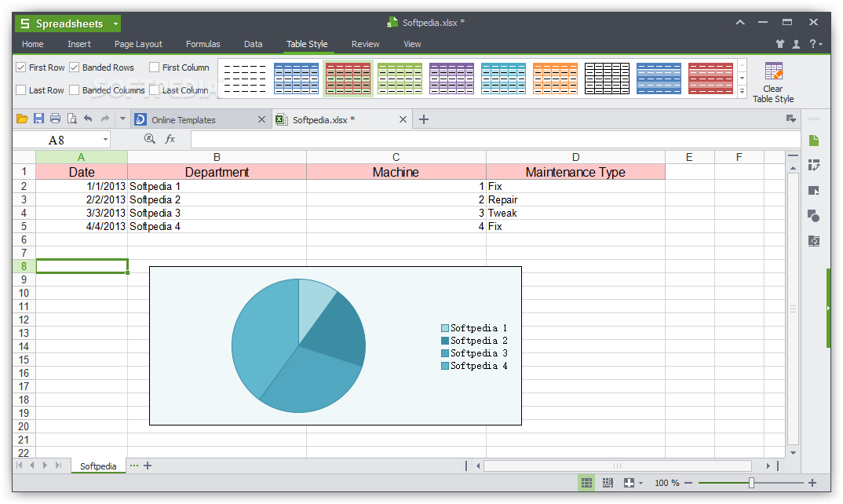Zoom out with the minus button
The image size is (843, 504).
pos(688,483)
